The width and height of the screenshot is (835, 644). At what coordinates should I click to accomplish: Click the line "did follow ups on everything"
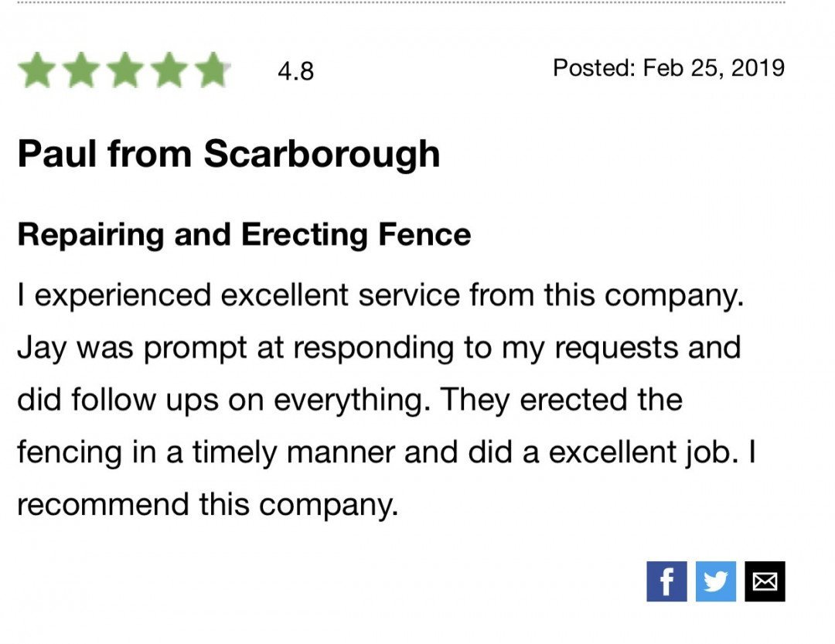coord(349,400)
